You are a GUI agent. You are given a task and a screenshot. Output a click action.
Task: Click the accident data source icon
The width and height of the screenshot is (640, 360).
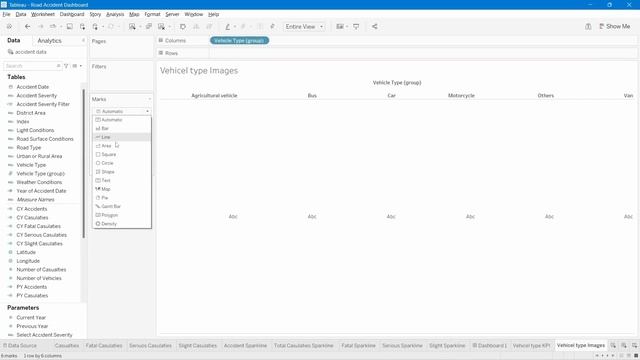11,52
